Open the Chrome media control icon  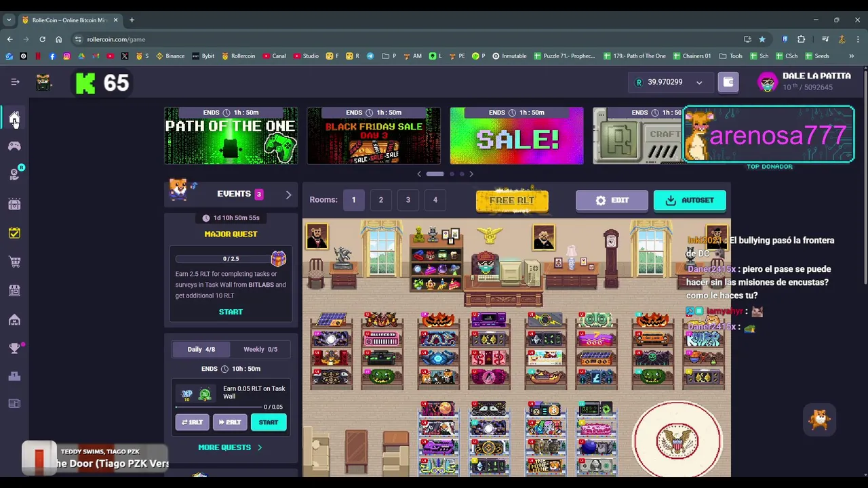point(825,39)
